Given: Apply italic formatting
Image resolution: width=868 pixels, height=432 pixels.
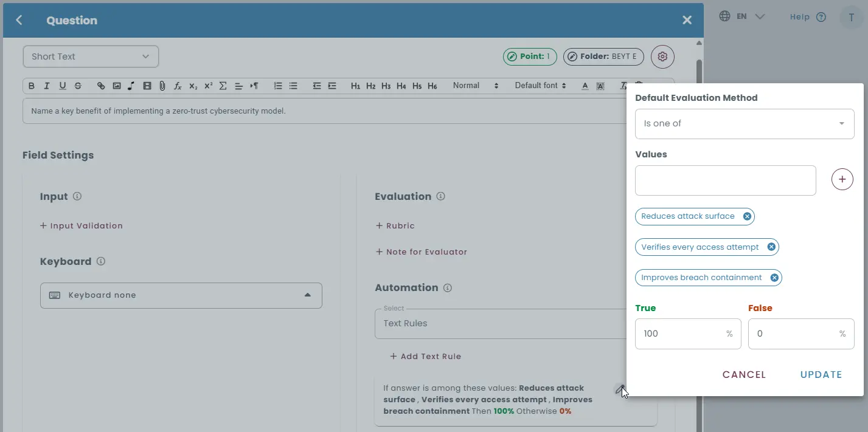Looking at the screenshot, I should (x=47, y=86).
